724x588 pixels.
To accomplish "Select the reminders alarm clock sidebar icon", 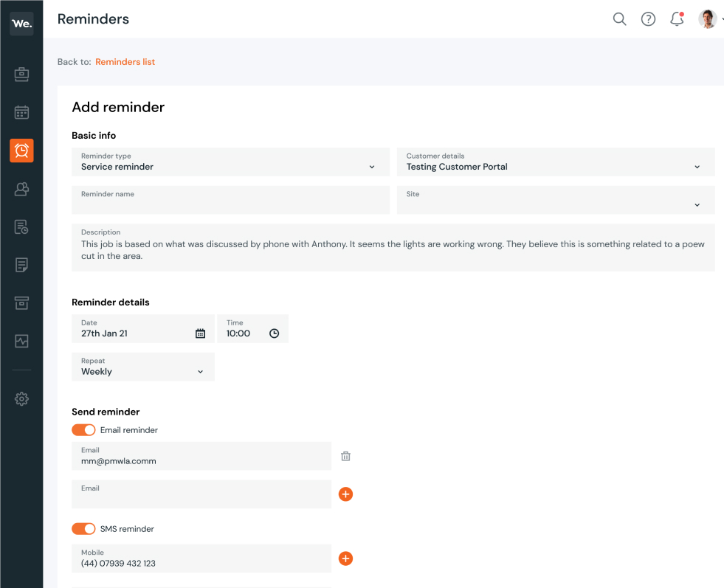I will click(21, 151).
